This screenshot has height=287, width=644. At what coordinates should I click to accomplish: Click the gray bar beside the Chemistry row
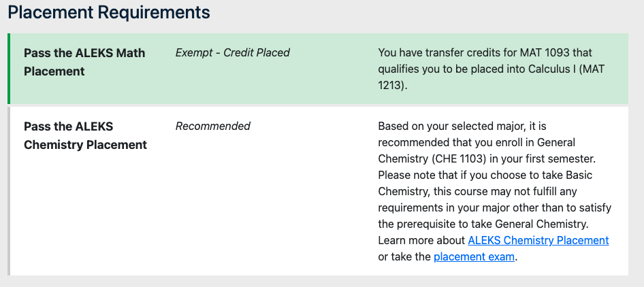[9, 190]
